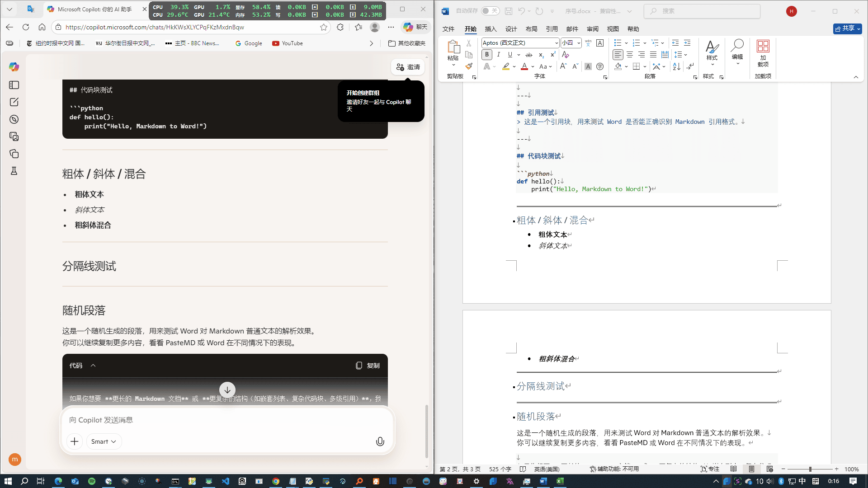Click the Copilot message input field
The height and width of the screenshot is (488, 868).
[217, 420]
